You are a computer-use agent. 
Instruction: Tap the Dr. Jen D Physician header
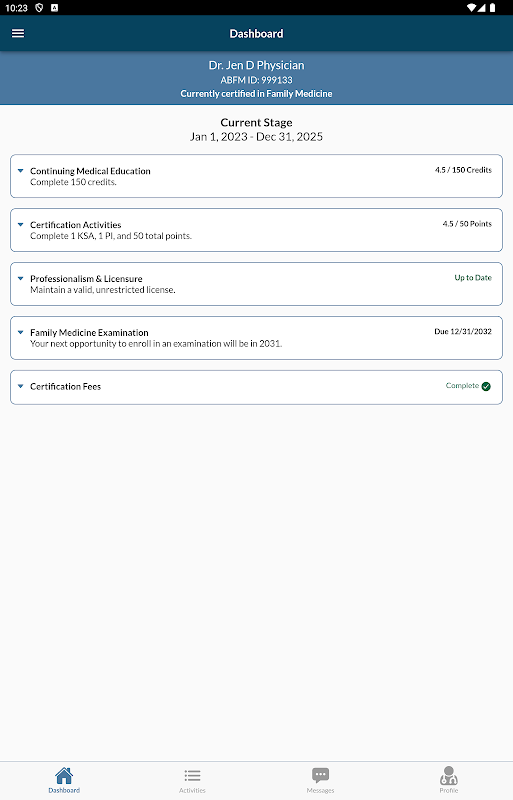(256, 65)
